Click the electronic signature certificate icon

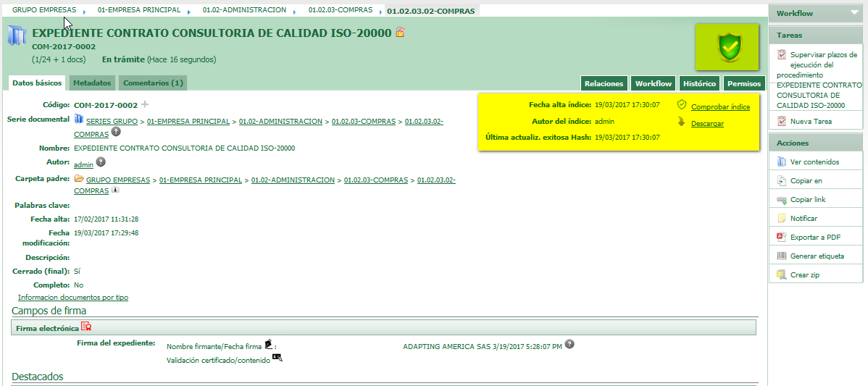click(x=86, y=327)
